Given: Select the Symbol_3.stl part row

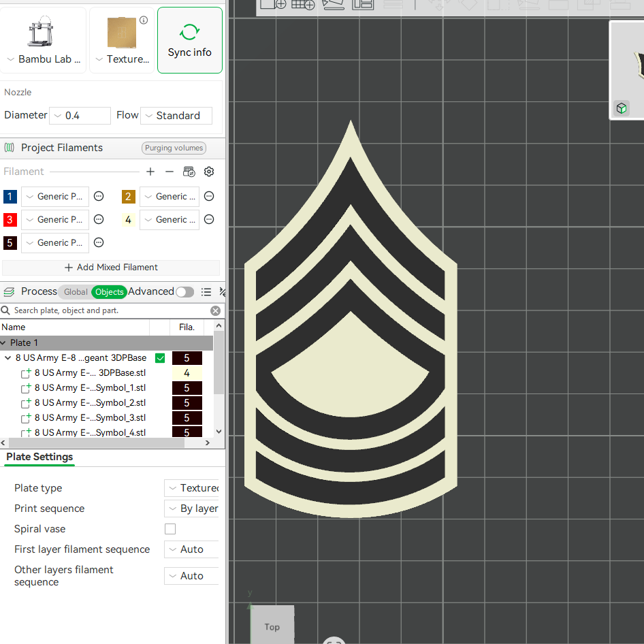Looking at the screenshot, I should [x=90, y=418].
